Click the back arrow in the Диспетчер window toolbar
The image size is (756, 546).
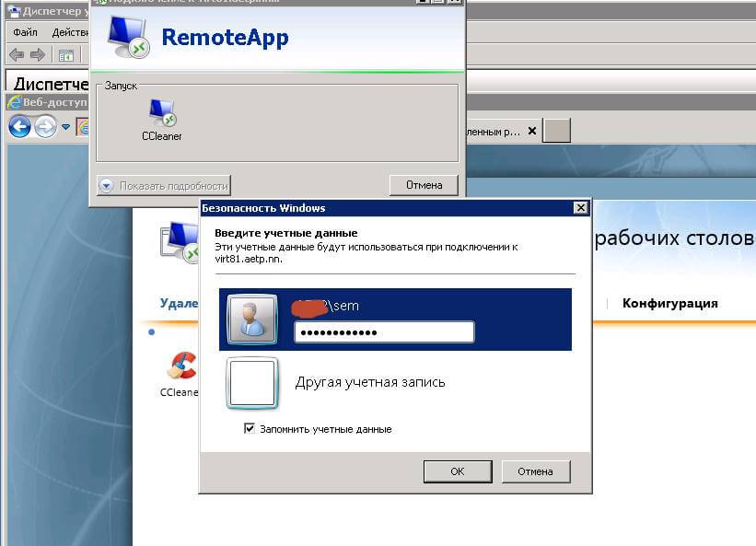click(17, 54)
